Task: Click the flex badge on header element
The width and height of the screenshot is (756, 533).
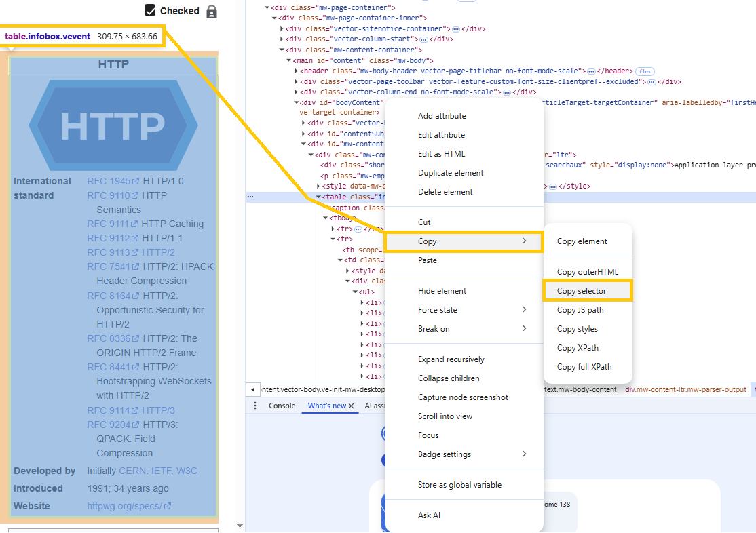Action: (x=644, y=71)
